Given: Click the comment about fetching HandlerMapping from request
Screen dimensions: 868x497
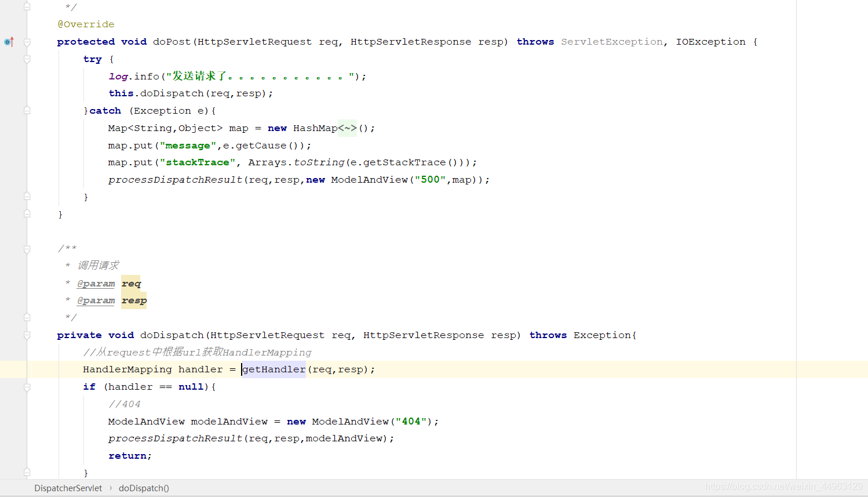Looking at the screenshot, I should click(197, 352).
